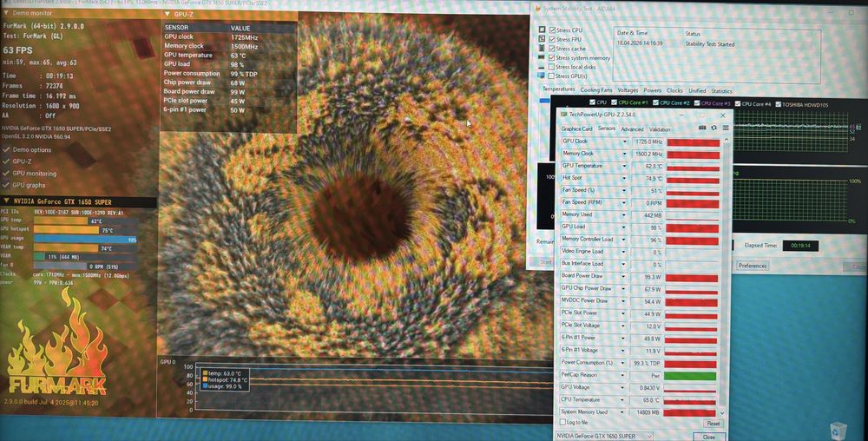The image size is (868, 441).
Task: Open the GPU selector combo box in GPU-Z
Action: coord(604,437)
